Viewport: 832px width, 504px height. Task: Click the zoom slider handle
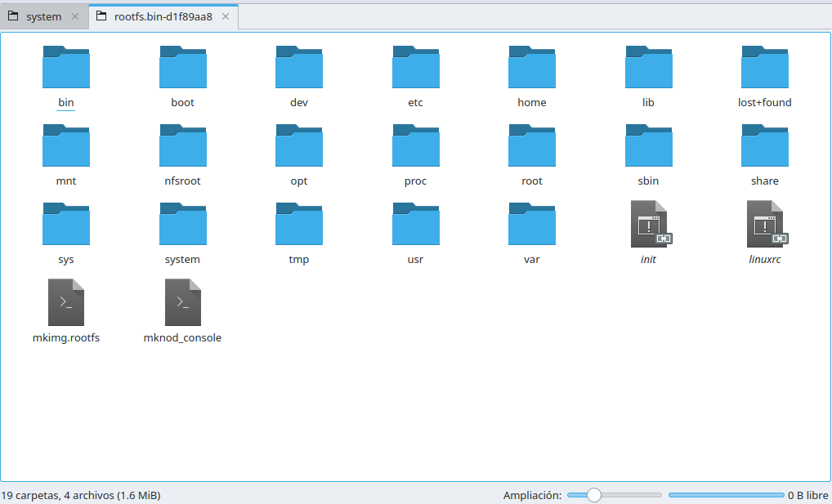(x=594, y=495)
